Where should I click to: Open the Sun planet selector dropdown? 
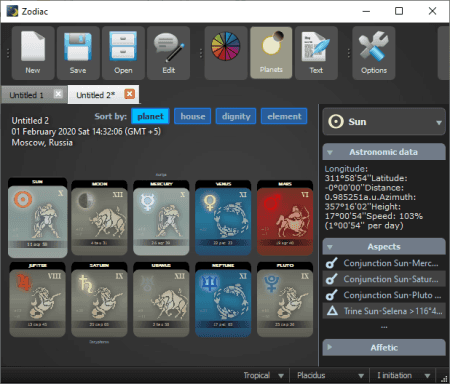point(384,122)
